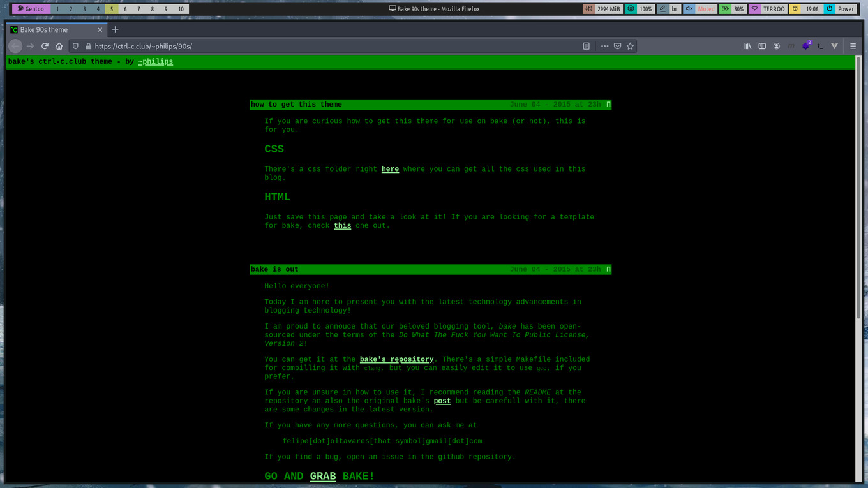Click the alarm clock icon
Screen dimensions: 868x488
tap(795, 9)
